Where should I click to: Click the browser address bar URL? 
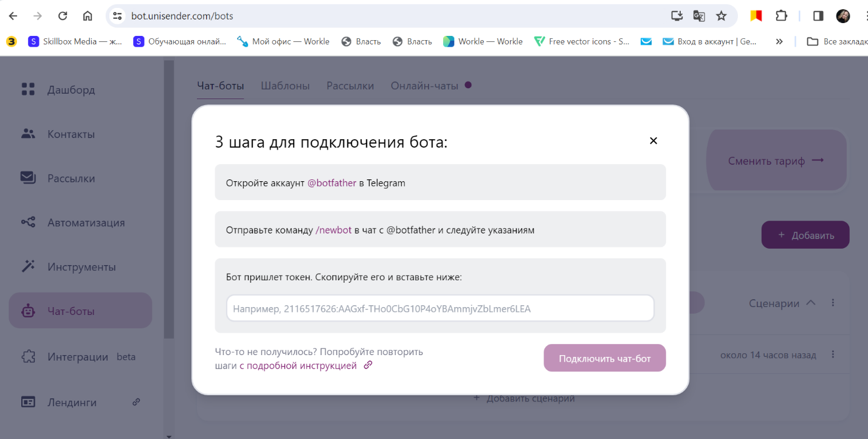pyautogui.click(x=182, y=16)
